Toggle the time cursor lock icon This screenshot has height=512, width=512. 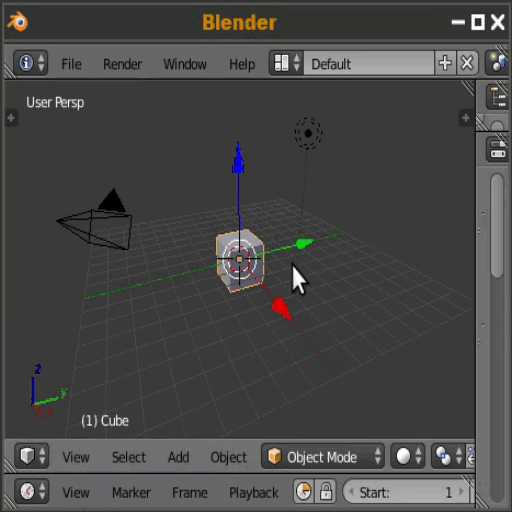pyautogui.click(x=325, y=491)
